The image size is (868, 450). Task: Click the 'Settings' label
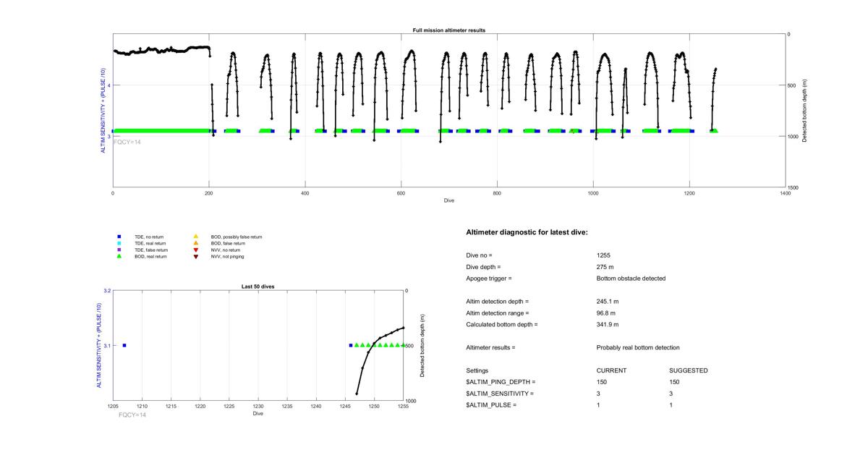pos(477,370)
